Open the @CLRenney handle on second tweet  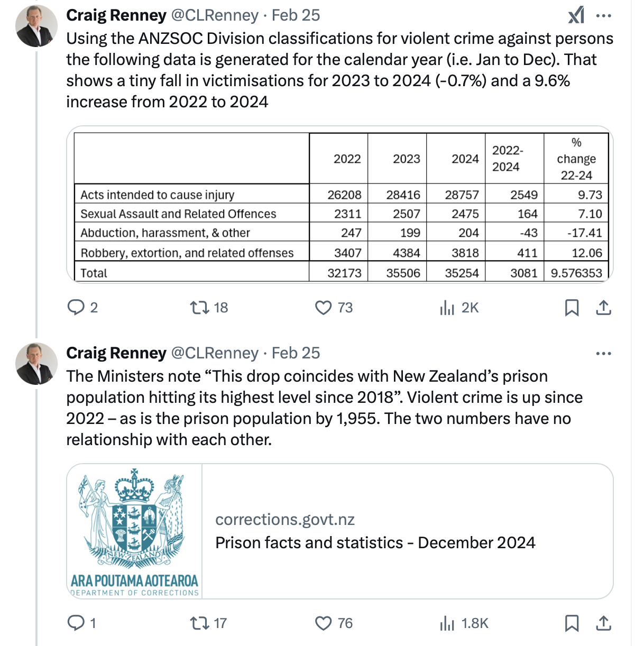pyautogui.click(x=215, y=353)
